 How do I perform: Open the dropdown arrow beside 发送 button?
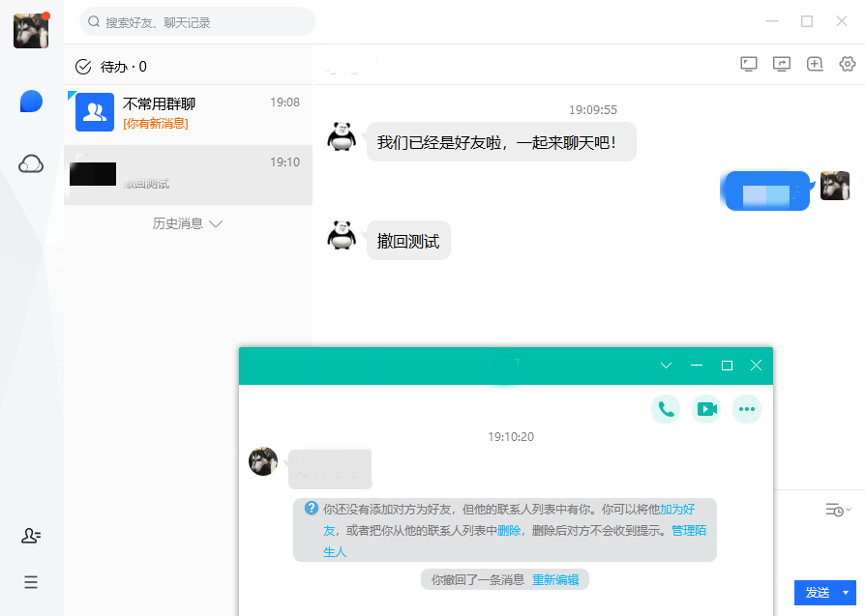pyautogui.click(x=848, y=593)
